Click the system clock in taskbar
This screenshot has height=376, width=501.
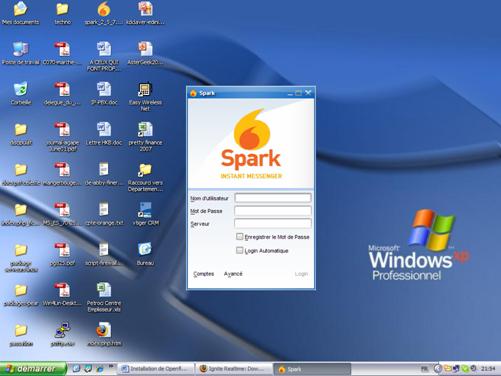click(x=488, y=369)
